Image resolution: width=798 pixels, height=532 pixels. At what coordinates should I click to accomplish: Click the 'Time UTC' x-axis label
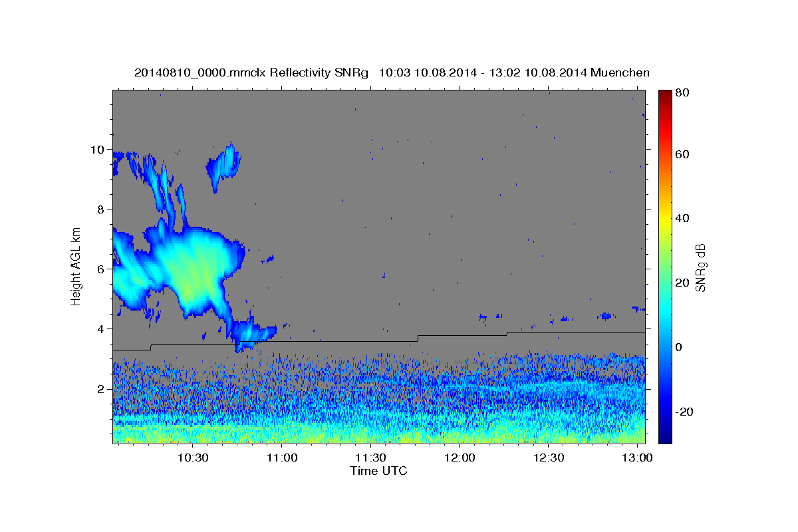pyautogui.click(x=378, y=471)
